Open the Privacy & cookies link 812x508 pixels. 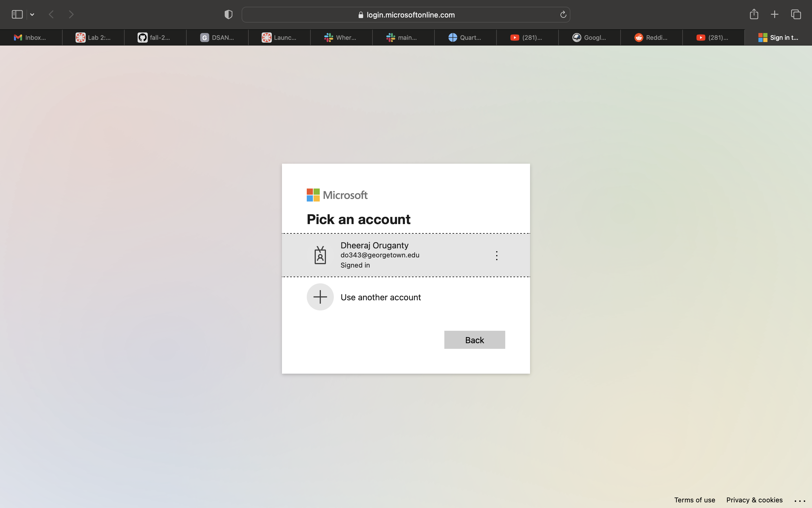(754, 500)
